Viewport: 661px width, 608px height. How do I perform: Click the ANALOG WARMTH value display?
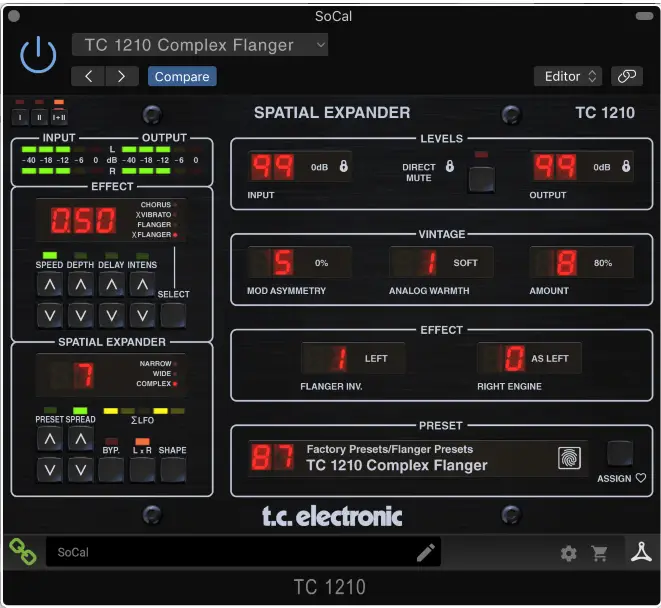coord(441,262)
